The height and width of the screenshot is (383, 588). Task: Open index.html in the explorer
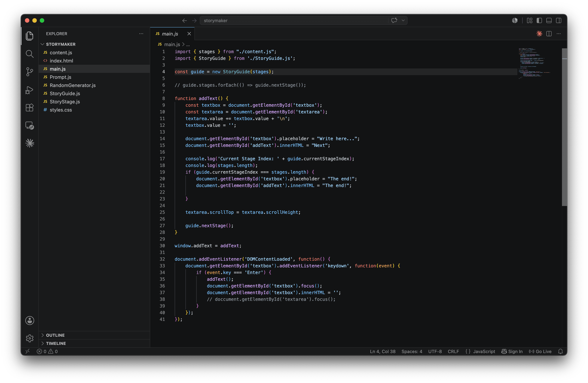[94, 61]
